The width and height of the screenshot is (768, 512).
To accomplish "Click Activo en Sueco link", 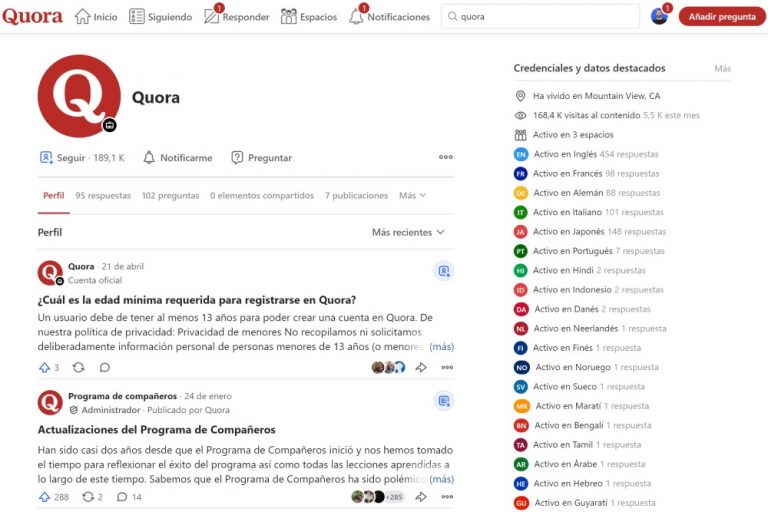I will [565, 387].
